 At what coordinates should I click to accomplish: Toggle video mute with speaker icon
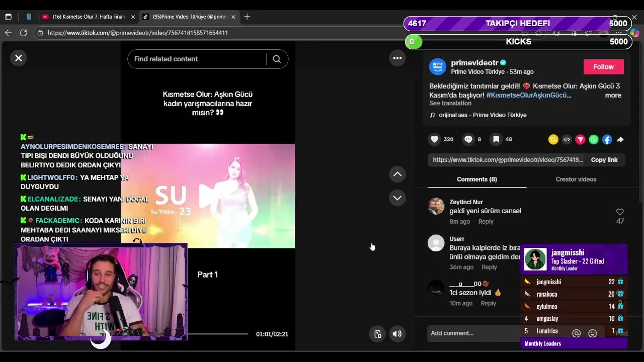pos(397,334)
